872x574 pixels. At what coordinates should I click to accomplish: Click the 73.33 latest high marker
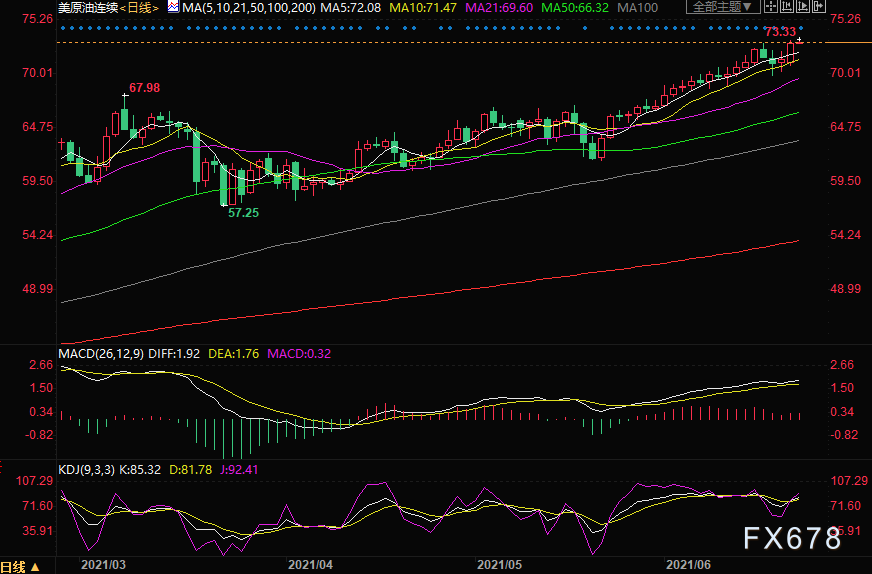(x=780, y=32)
